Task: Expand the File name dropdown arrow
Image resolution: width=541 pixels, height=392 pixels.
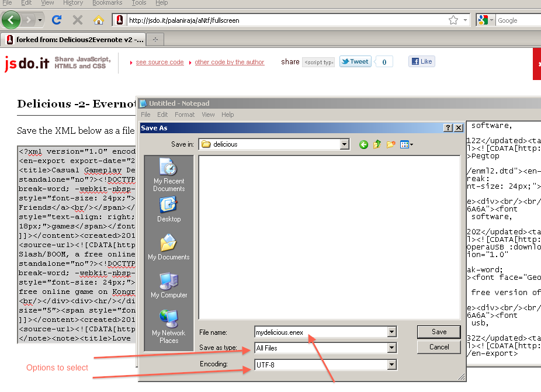Action: (x=391, y=332)
